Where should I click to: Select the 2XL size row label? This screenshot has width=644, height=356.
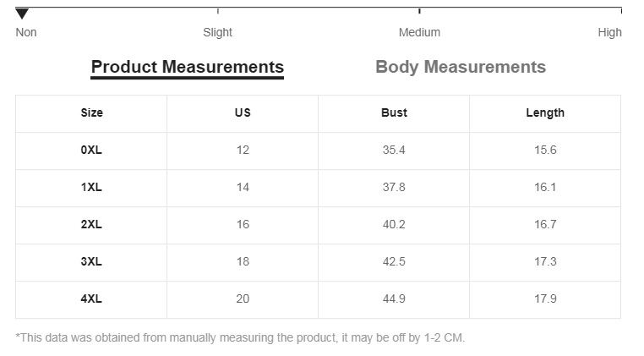point(91,225)
